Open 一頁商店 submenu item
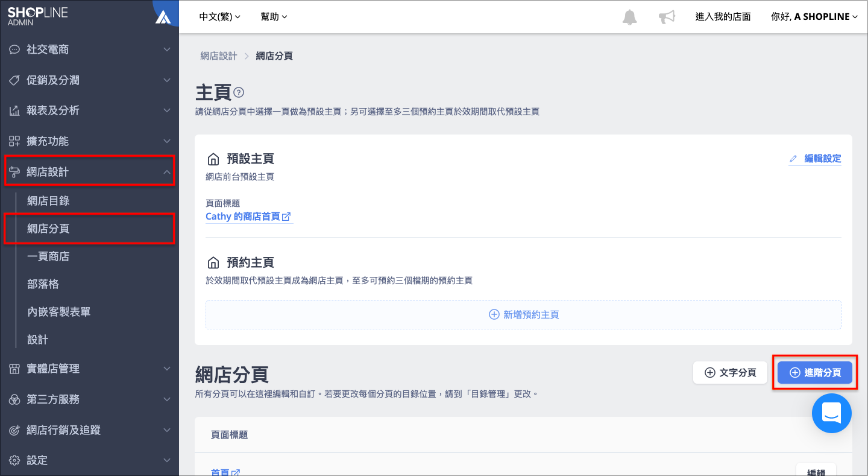The height and width of the screenshot is (476, 868). pos(48,256)
